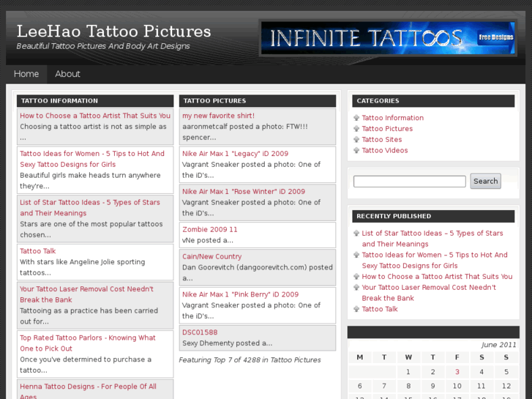Viewport: 532px width, 399px height.
Task: Open How to Choose a Tattoo Artist in Tattoo Information
Action: [x=95, y=116]
